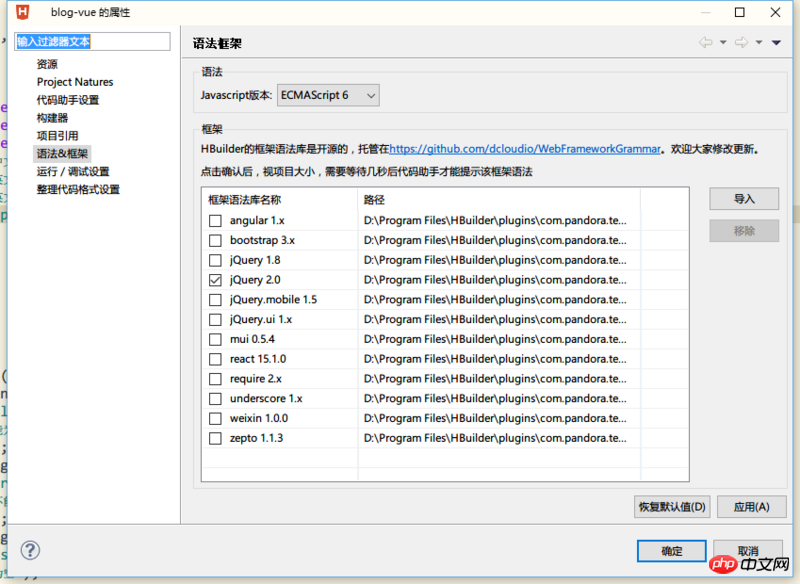Viewport: 800px width, 584px height.
Task: Click the HBuilder logo in the title bar
Action: click(22, 12)
